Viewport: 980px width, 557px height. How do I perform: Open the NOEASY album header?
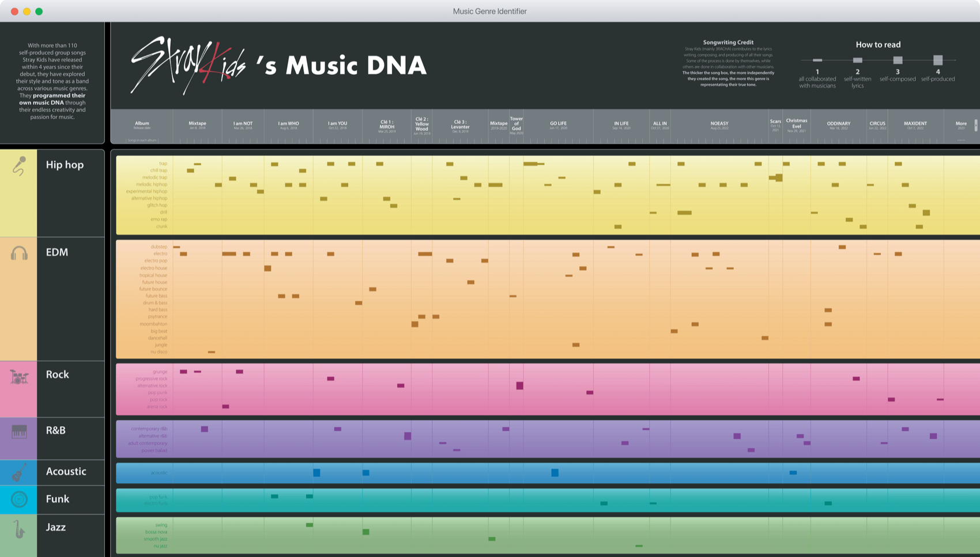tap(719, 125)
